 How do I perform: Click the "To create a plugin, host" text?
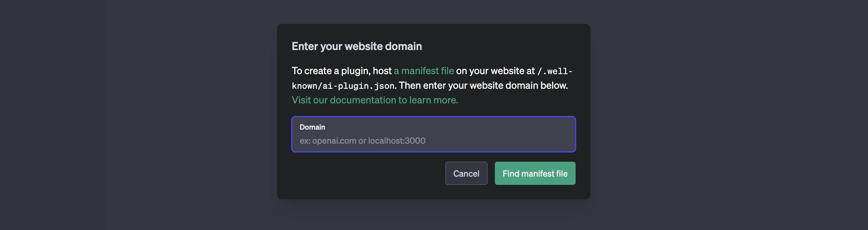341,70
